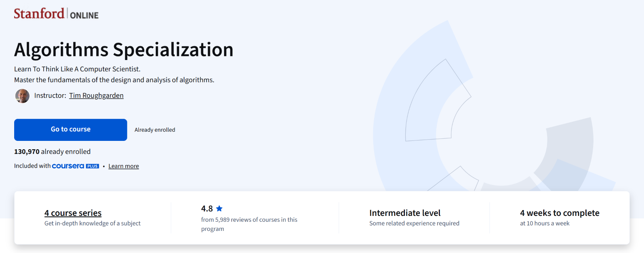The width and height of the screenshot is (644, 253).
Task: Click the "4 weeks to complete" heading
Action: coord(560,213)
